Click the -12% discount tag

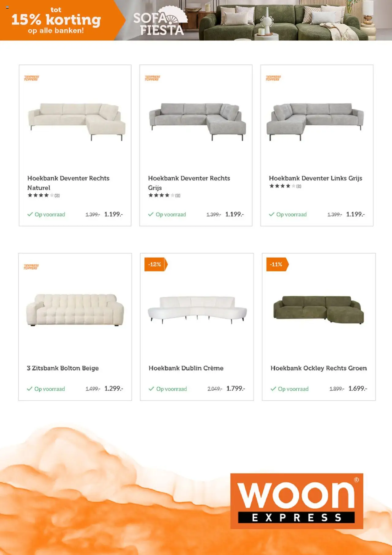156,264
